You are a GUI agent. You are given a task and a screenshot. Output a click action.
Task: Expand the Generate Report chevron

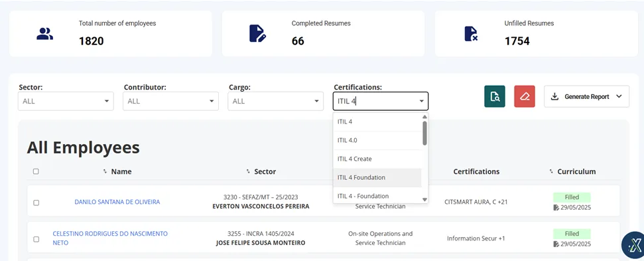[619, 96]
